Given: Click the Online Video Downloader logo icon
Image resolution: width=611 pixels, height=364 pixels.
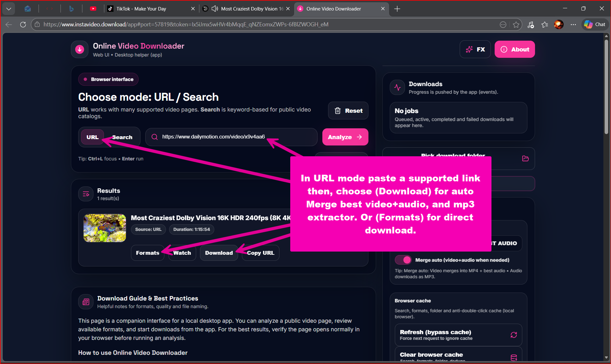Looking at the screenshot, I should click(x=79, y=49).
